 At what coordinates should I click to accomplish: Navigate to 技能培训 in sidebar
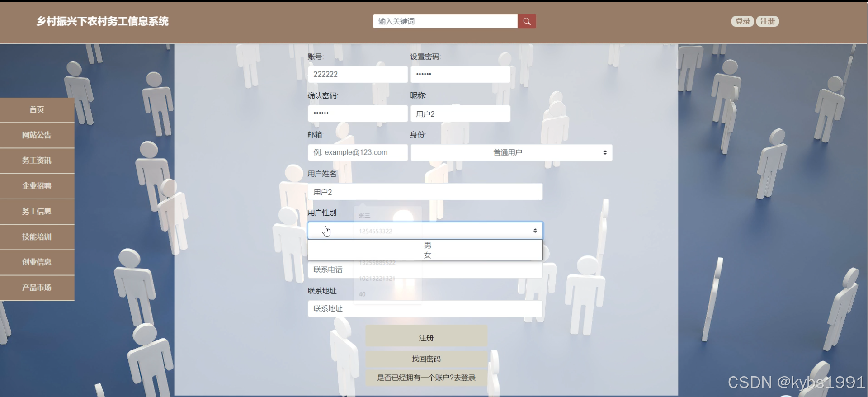click(x=37, y=237)
